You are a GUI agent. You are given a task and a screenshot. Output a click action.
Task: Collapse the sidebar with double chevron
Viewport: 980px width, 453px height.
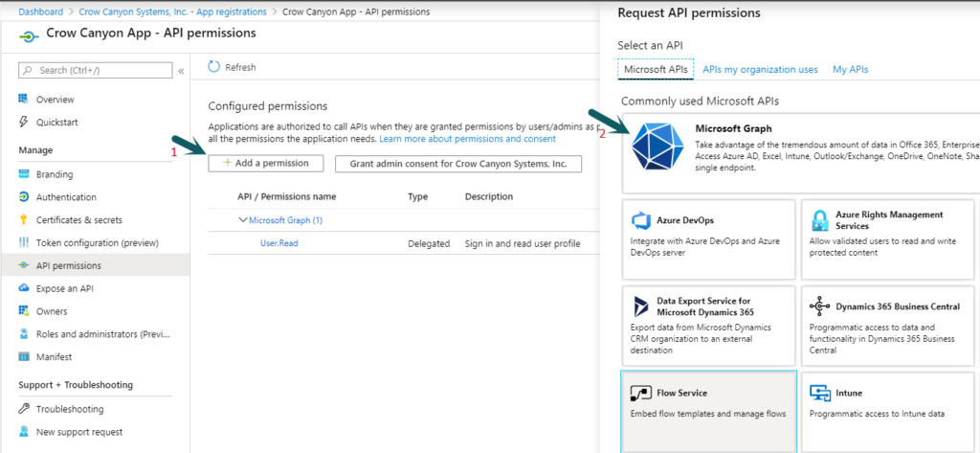[181, 71]
